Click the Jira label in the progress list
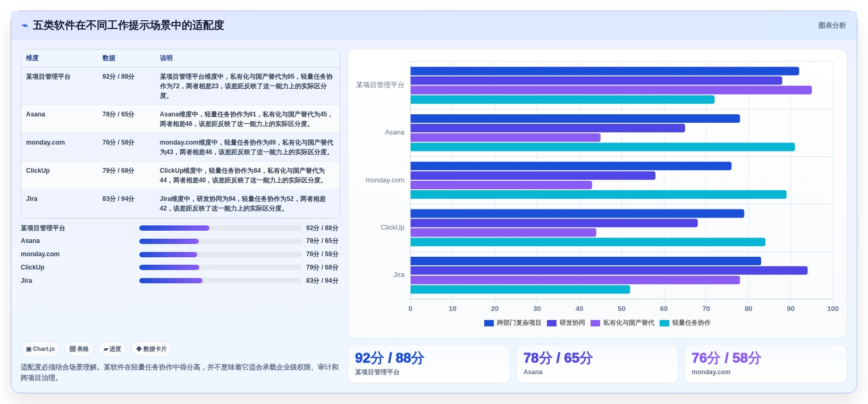 tap(27, 281)
